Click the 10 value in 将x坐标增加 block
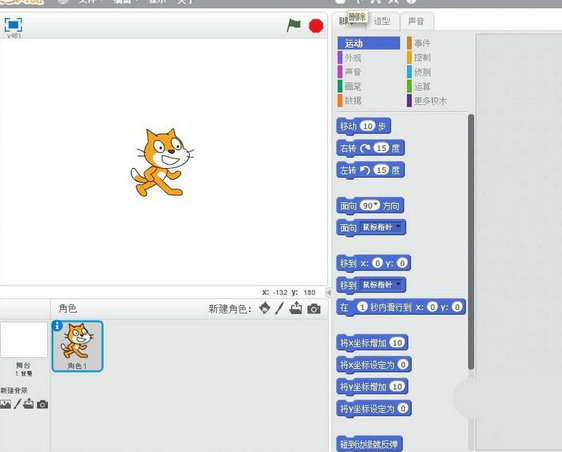 pyautogui.click(x=397, y=343)
